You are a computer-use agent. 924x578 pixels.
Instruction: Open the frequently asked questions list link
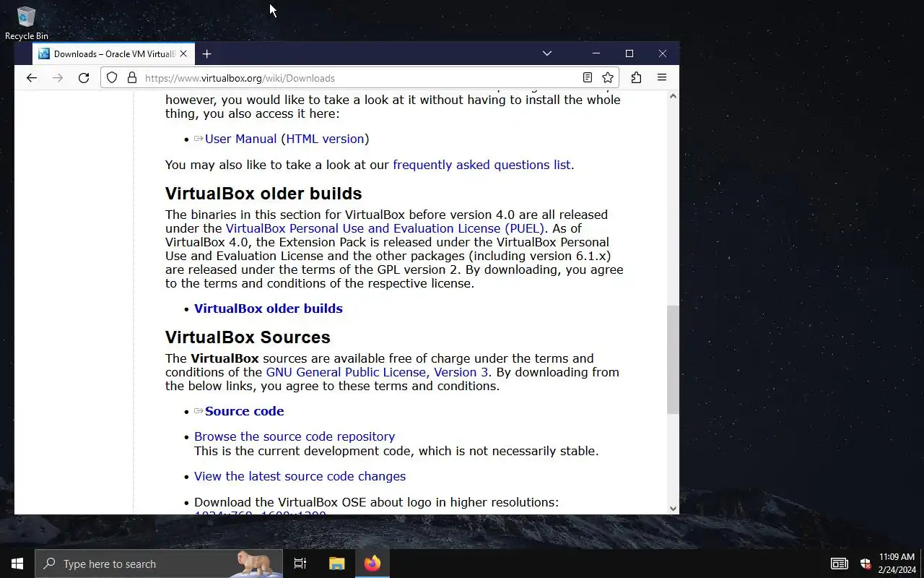(481, 165)
